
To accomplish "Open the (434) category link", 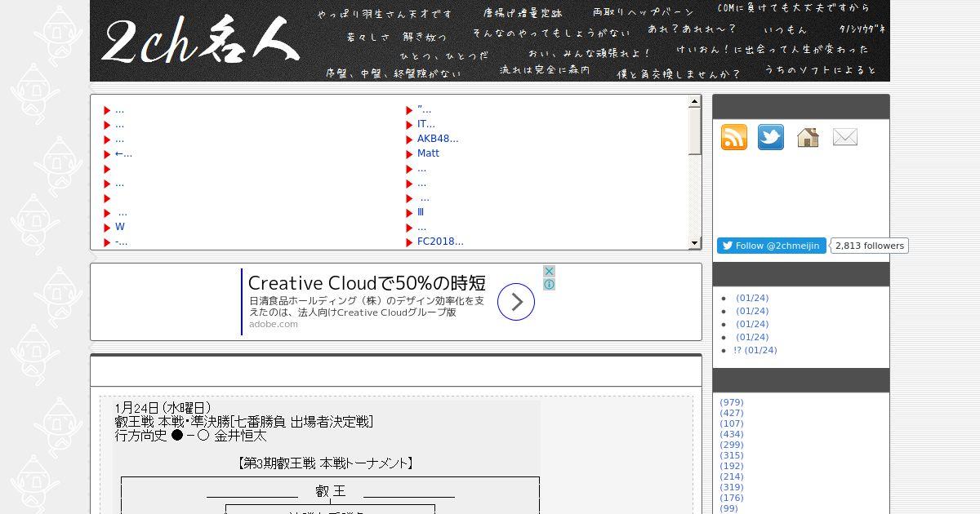I will click(732, 434).
